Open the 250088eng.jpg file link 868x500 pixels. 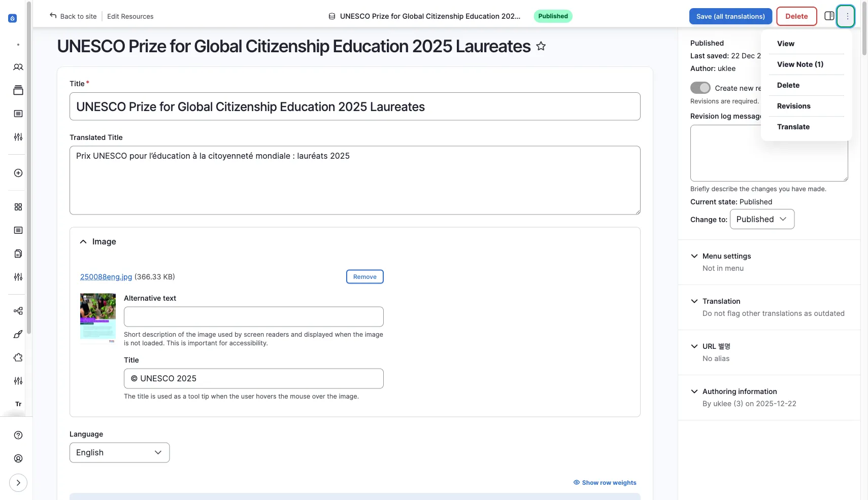[106, 277]
